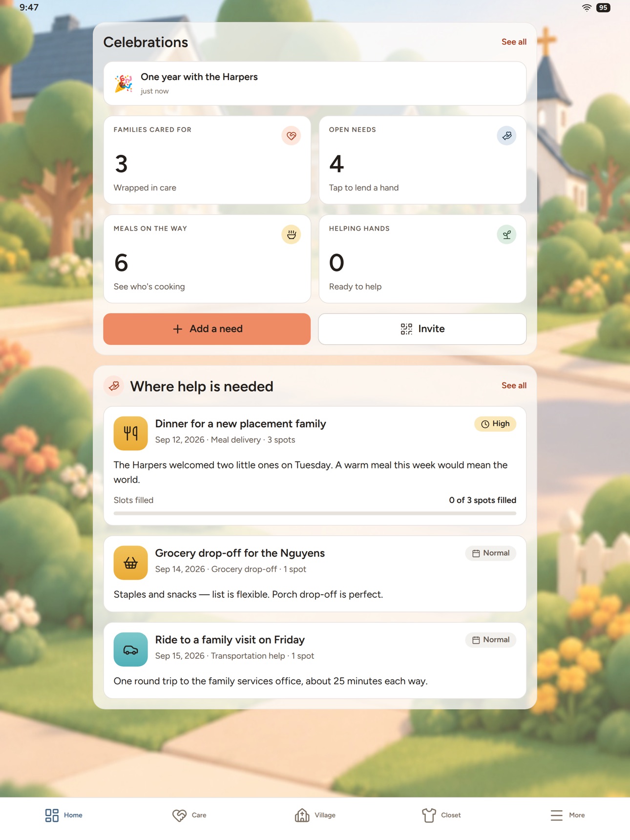Tap the Wi-Fi status icon
This screenshot has height=840, width=630.
tap(587, 7)
